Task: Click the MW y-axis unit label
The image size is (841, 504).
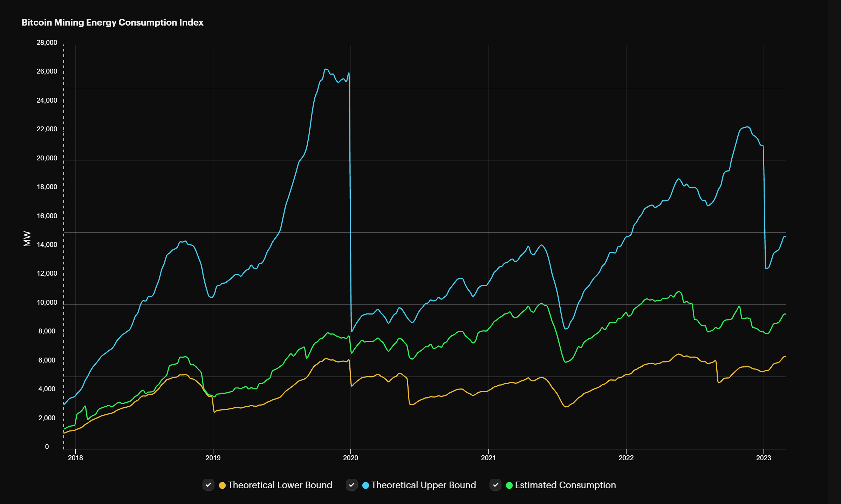Action: (27, 239)
